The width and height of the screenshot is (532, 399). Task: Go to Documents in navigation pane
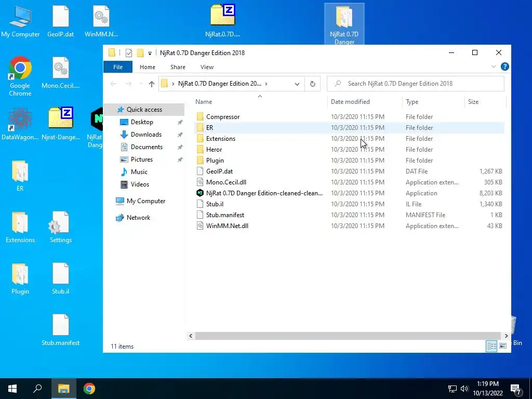pyautogui.click(x=147, y=147)
